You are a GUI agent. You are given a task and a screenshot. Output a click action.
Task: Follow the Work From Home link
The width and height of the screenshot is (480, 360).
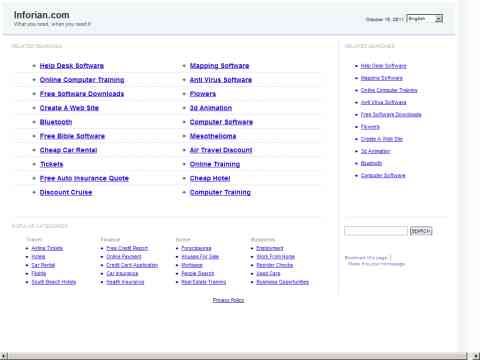275,256
